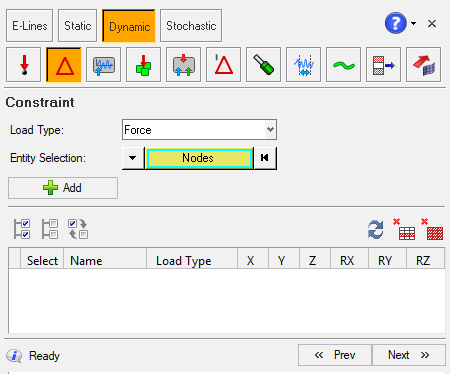Select the red arrow force load icon
The image size is (450, 374).
click(23, 65)
